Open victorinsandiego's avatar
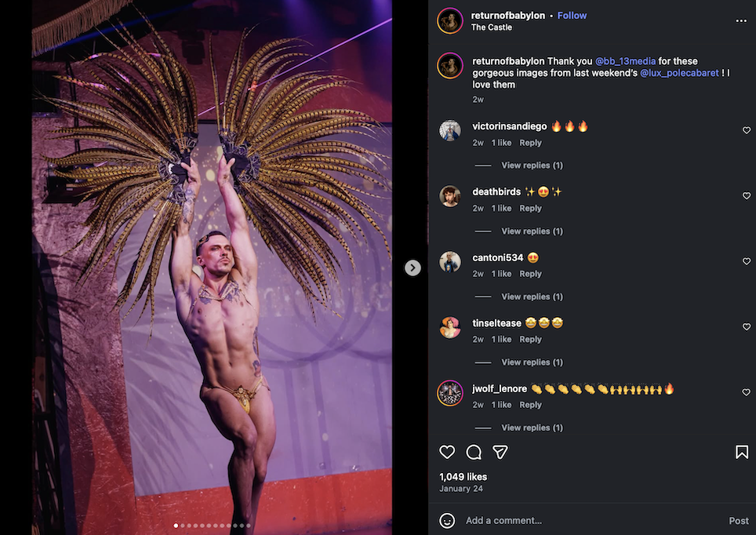The width and height of the screenshot is (756, 535). 450,130
